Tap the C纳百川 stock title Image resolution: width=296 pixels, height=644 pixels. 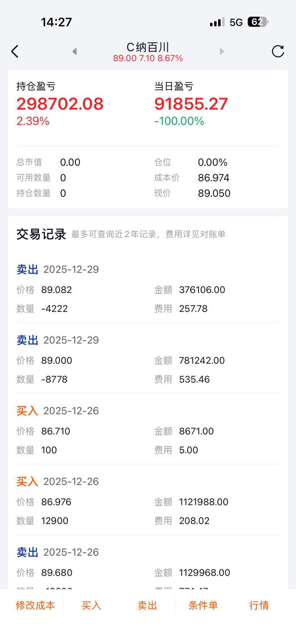[x=148, y=47]
